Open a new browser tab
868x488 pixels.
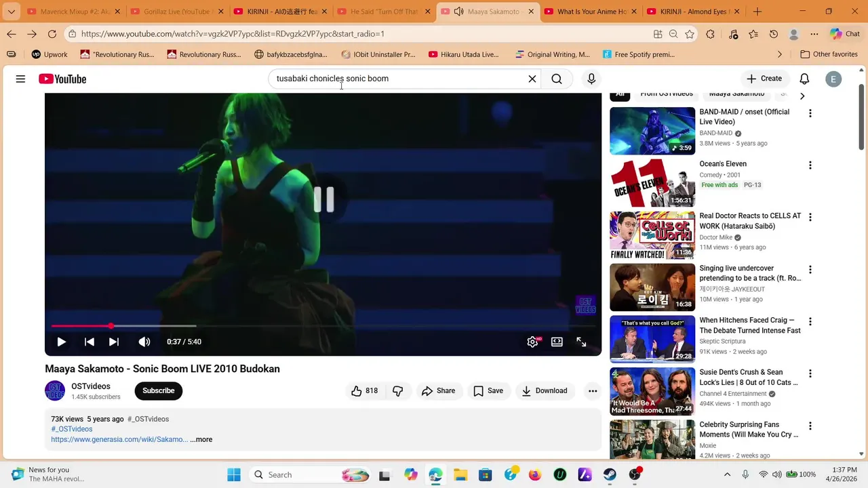coord(757,12)
